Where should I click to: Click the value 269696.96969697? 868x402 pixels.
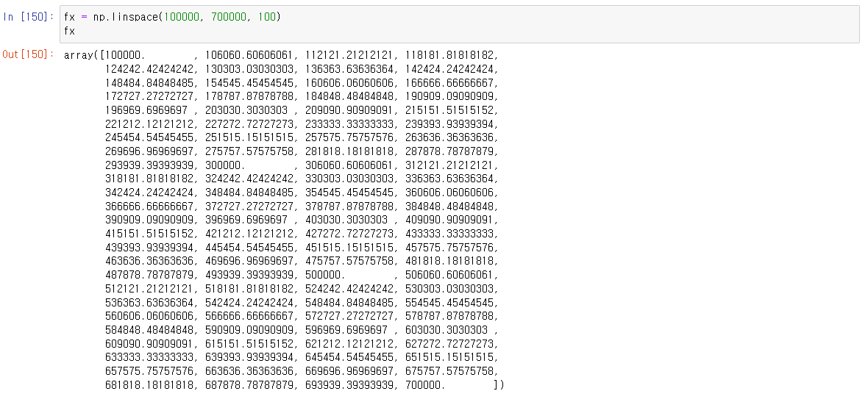[149, 151]
